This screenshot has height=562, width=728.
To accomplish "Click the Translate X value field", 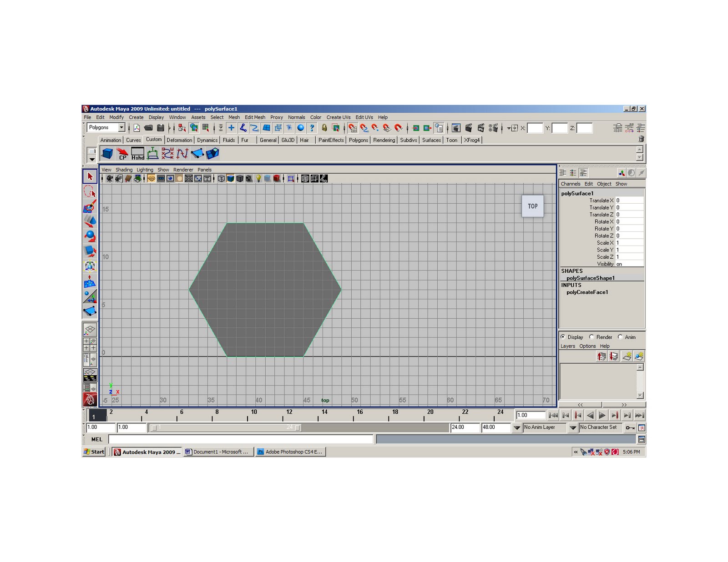I will pos(629,201).
